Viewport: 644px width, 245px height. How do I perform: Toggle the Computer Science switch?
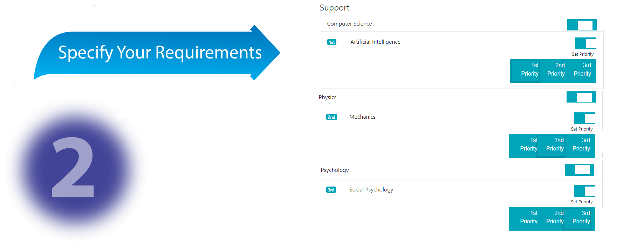pos(582,25)
